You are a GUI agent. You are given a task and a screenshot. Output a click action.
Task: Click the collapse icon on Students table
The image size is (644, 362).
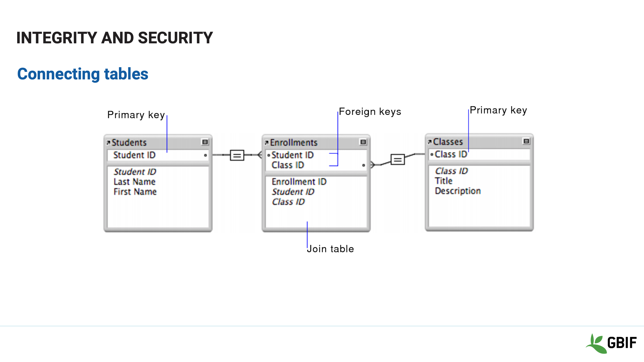(205, 142)
